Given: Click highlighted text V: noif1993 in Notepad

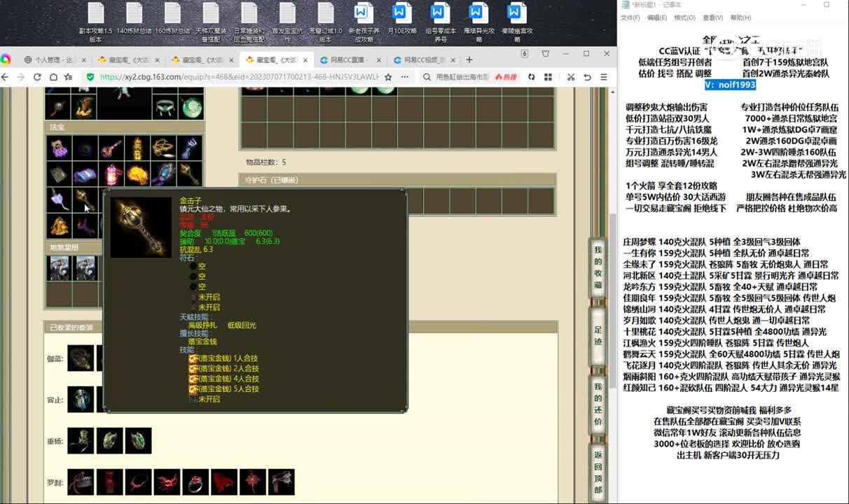Looking at the screenshot, I should click(x=730, y=85).
